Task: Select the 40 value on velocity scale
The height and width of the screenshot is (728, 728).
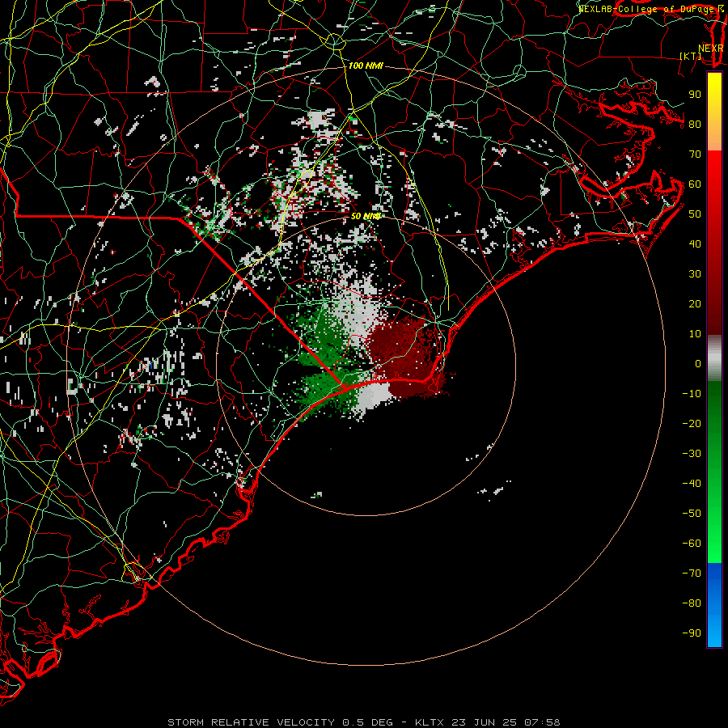Action: tap(695, 243)
